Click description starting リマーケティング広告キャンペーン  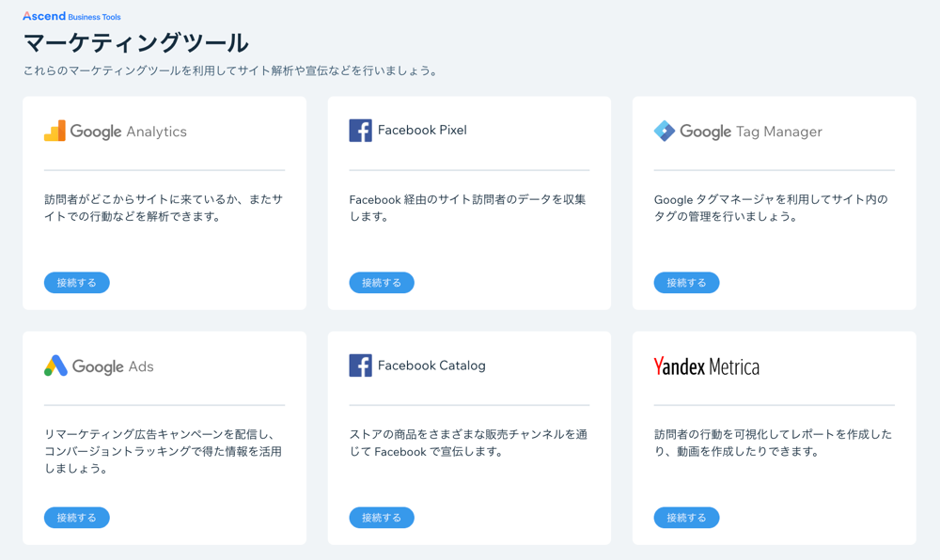click(163, 452)
